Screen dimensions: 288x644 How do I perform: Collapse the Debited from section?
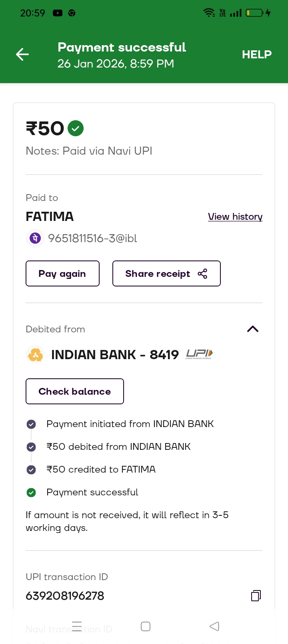[x=253, y=329]
